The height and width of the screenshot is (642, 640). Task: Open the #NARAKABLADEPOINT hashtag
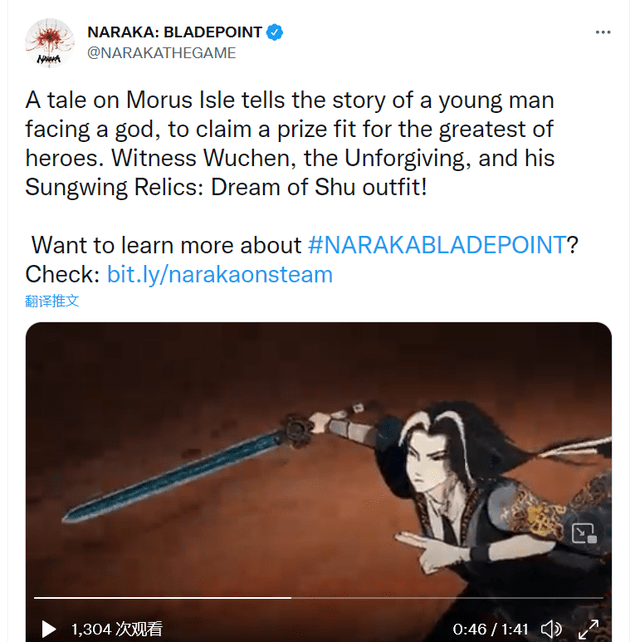pos(436,245)
